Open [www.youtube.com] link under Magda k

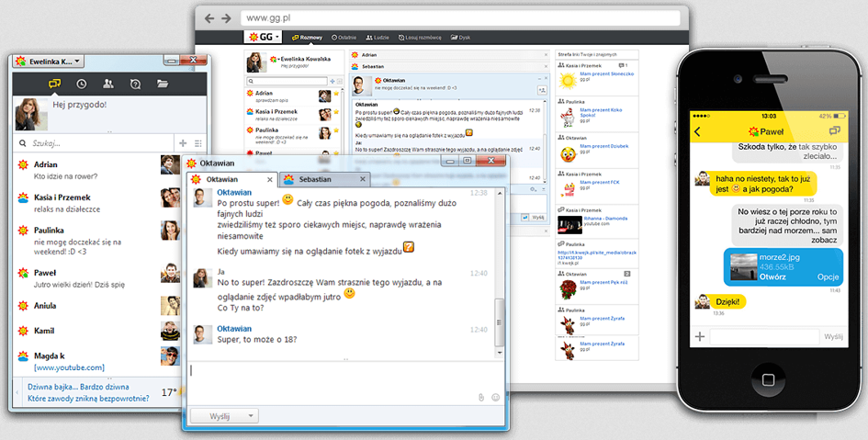point(69,367)
